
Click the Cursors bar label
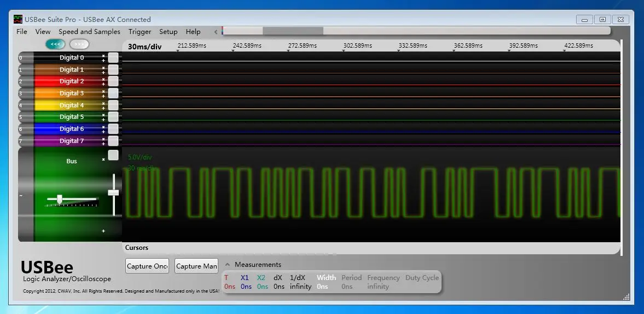(137, 248)
